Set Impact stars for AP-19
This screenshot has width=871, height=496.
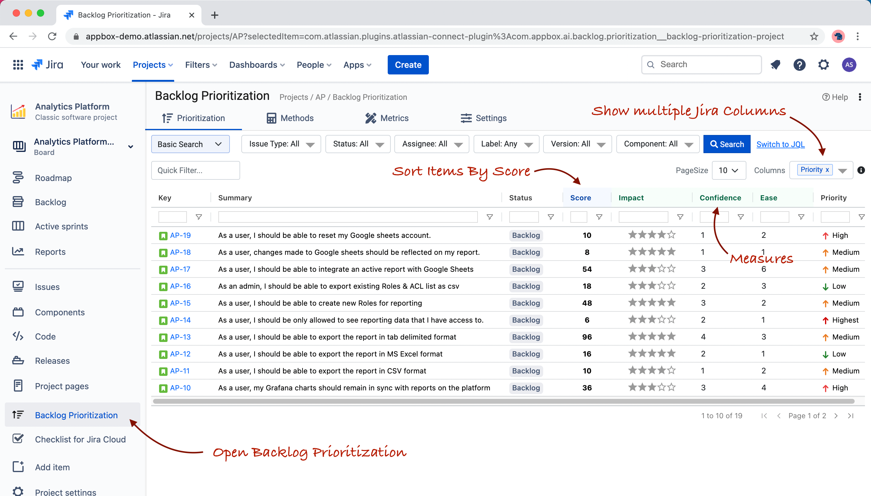tap(651, 236)
